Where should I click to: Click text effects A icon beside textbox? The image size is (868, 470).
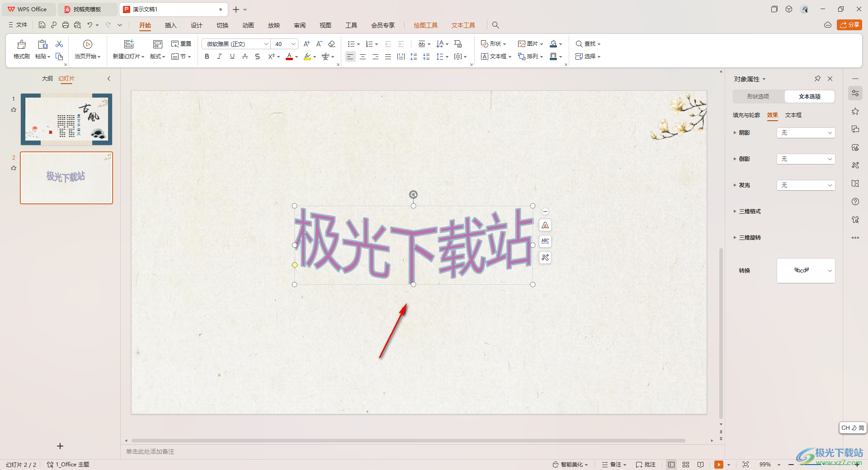point(545,226)
